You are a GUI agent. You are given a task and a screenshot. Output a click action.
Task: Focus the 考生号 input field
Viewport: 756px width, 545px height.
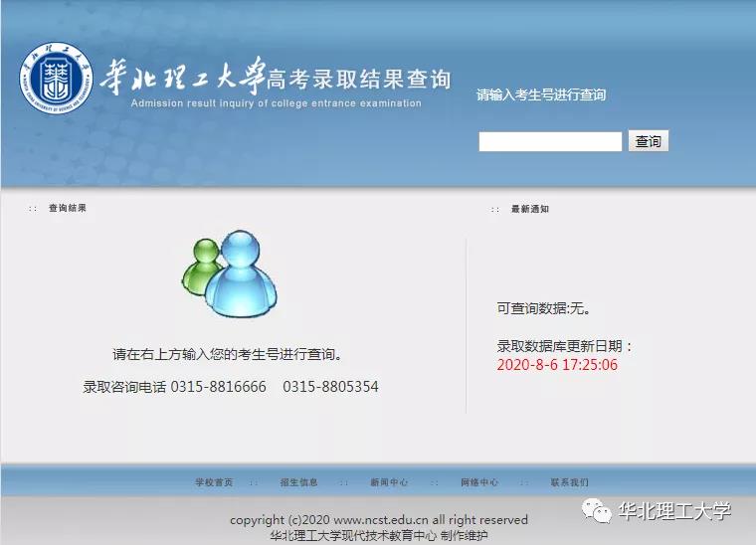(549, 141)
